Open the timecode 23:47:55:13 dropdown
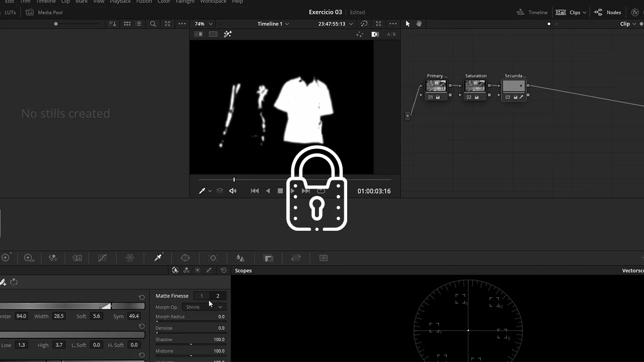The width and height of the screenshot is (644, 362). [x=336, y=24]
